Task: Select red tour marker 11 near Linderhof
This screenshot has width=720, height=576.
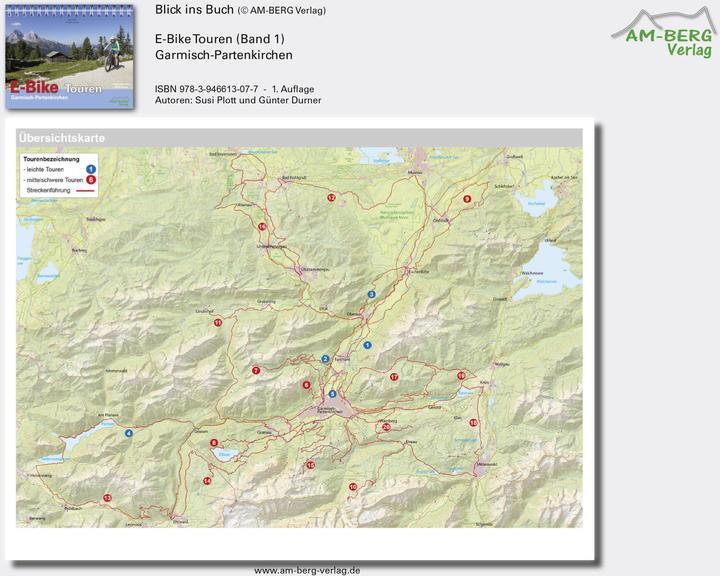Action: coord(218,322)
